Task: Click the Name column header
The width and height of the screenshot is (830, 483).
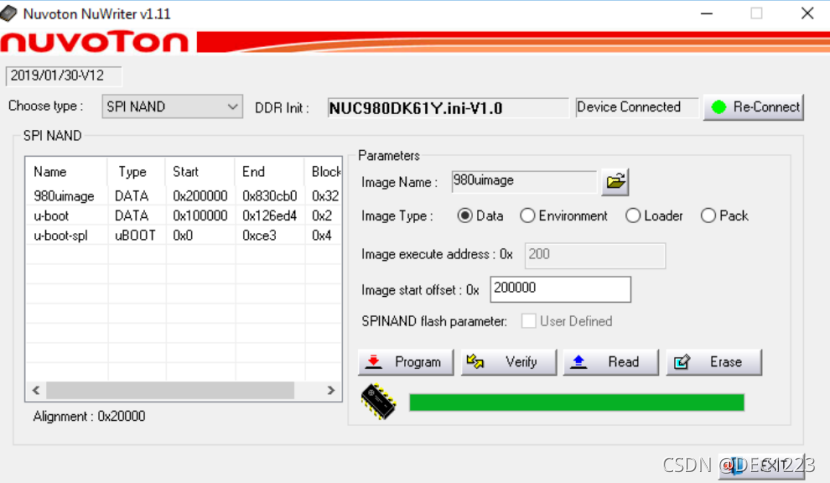Action: (x=67, y=172)
